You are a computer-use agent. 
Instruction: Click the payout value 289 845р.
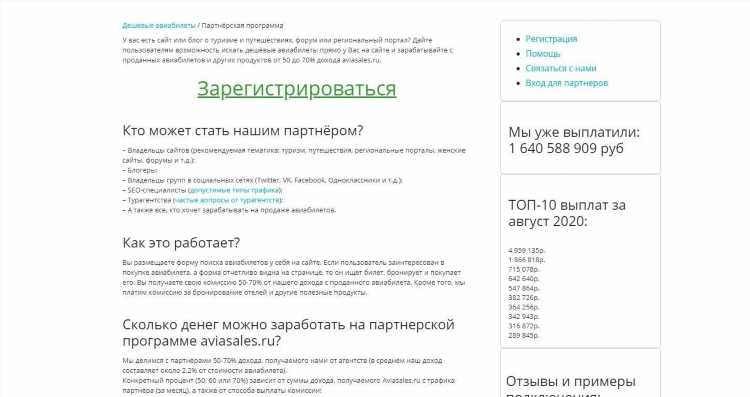524,336
